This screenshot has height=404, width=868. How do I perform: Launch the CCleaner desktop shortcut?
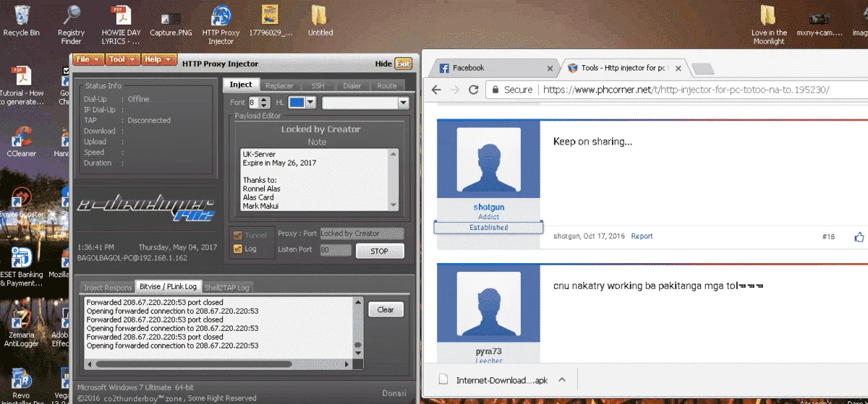click(22, 142)
